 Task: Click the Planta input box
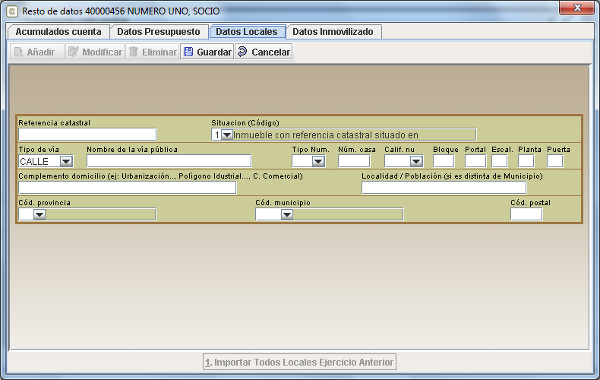point(526,161)
